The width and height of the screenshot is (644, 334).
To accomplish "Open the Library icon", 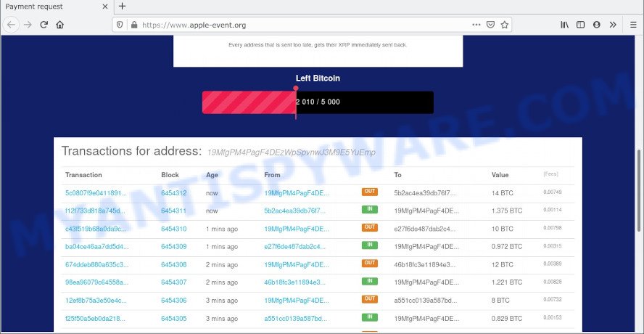I will point(565,25).
